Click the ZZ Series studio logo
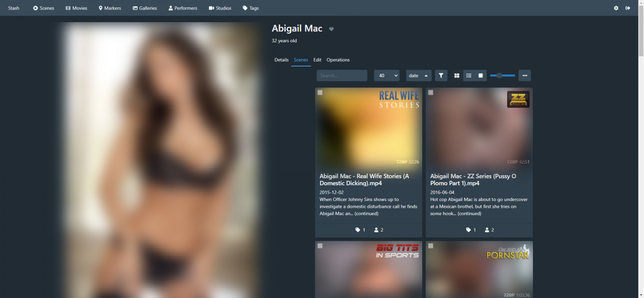The height and width of the screenshot is (298, 644). [518, 99]
